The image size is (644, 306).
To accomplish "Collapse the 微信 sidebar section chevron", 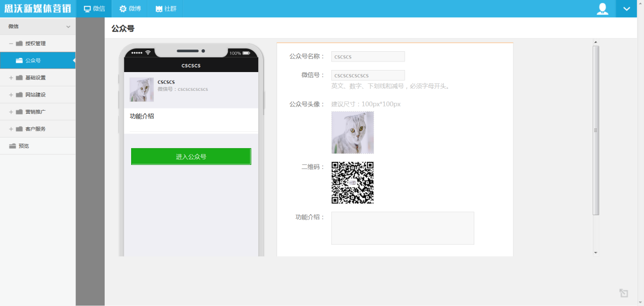I will point(69,26).
